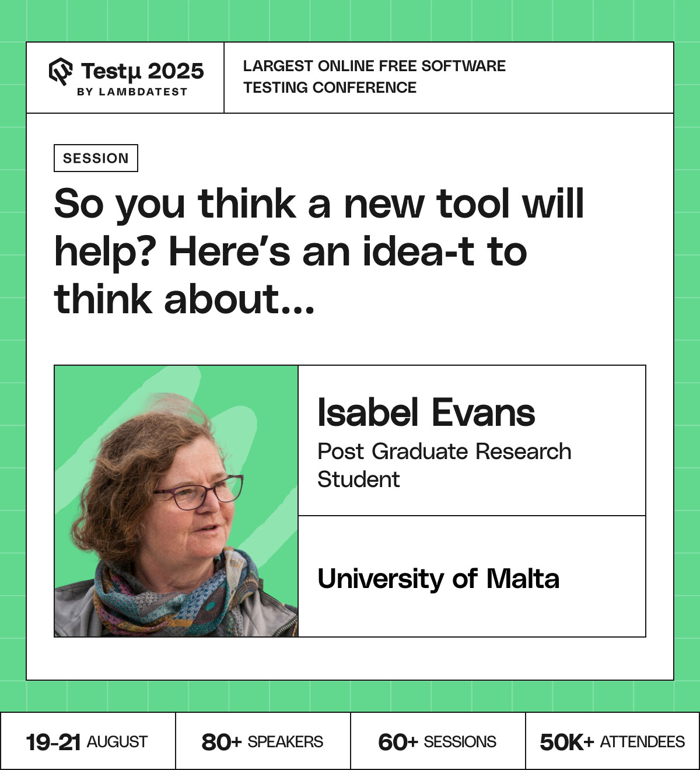Click 'think about...' title line
Image resolution: width=700 pixels, height=770 pixels.
click(184, 299)
